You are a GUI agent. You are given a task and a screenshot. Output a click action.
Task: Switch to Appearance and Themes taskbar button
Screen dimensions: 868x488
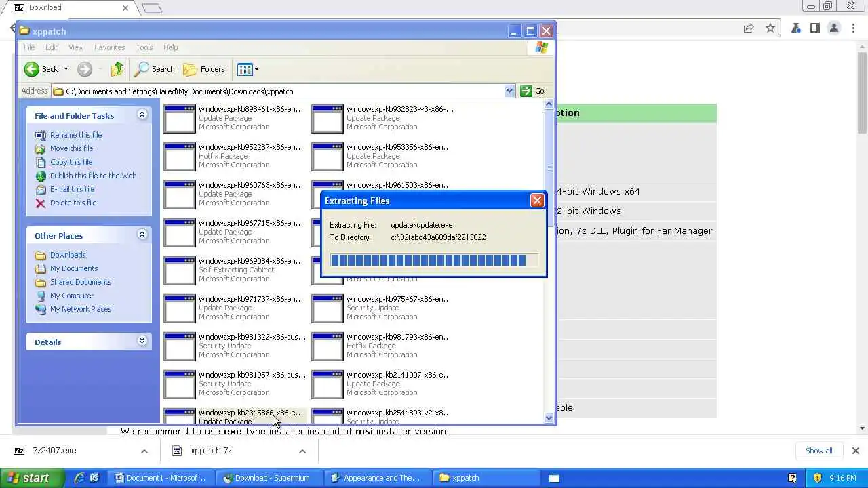click(377, 478)
